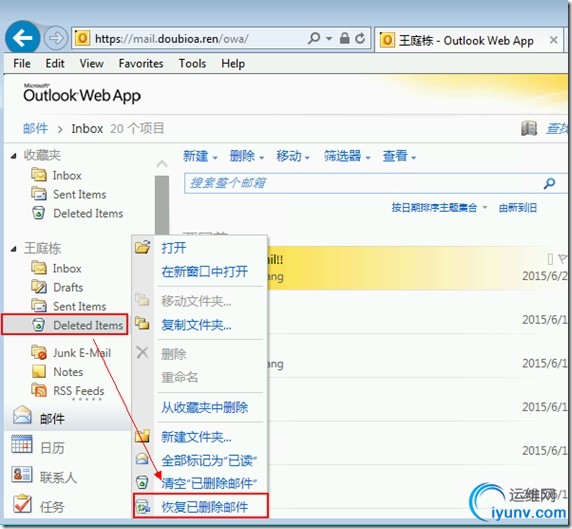Image resolution: width=572 pixels, height=529 pixels.
Task: Select Inbox under 王庭栋 mailbox
Action: click(67, 268)
